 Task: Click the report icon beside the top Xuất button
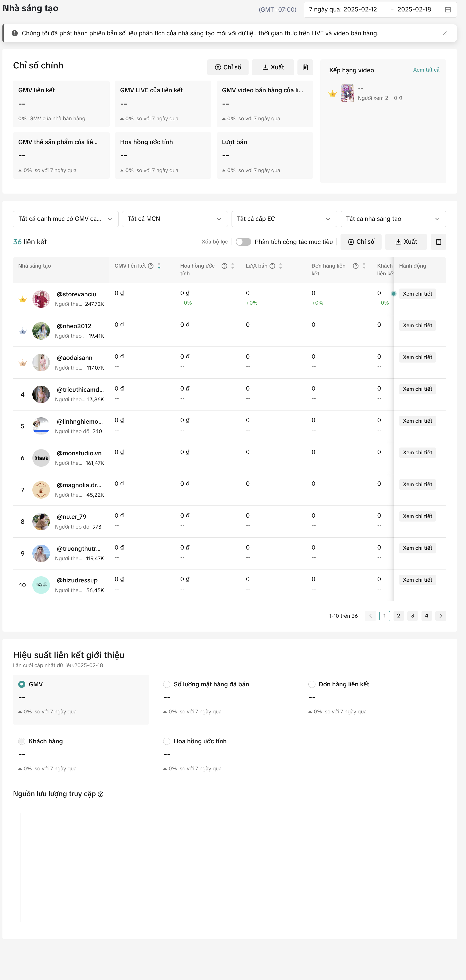[305, 67]
